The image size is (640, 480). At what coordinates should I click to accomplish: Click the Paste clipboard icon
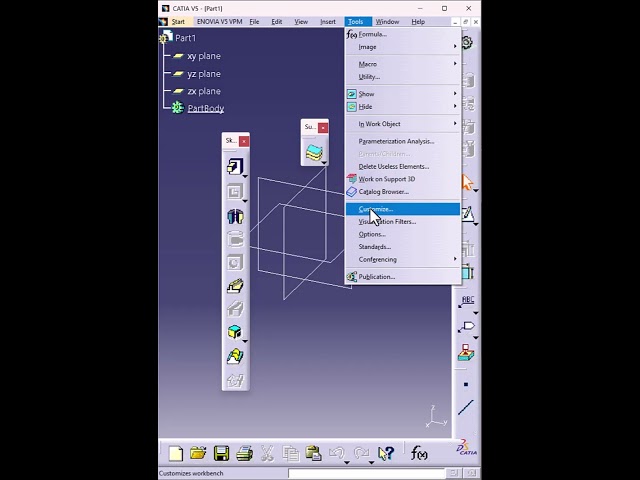tap(313, 453)
